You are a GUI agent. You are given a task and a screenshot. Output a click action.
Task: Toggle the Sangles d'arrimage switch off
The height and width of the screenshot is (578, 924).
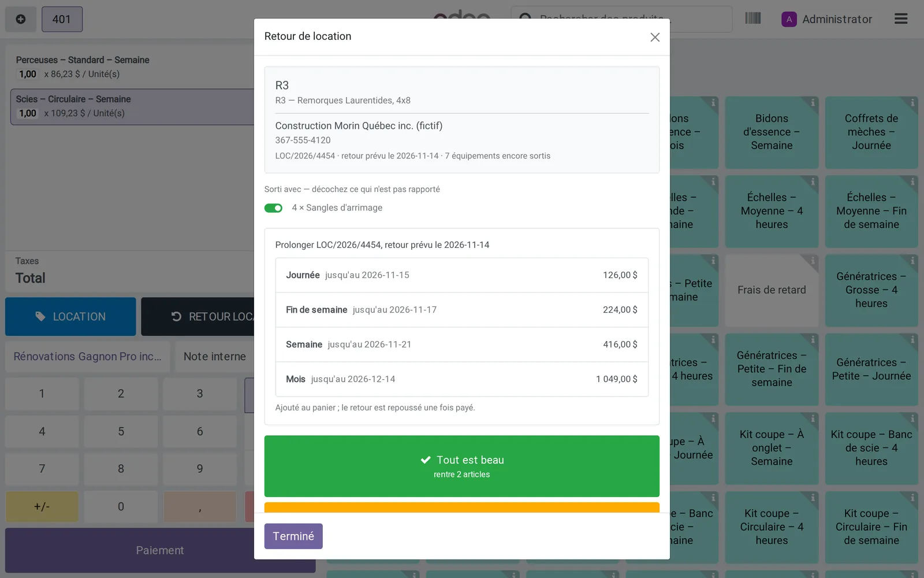pos(273,208)
